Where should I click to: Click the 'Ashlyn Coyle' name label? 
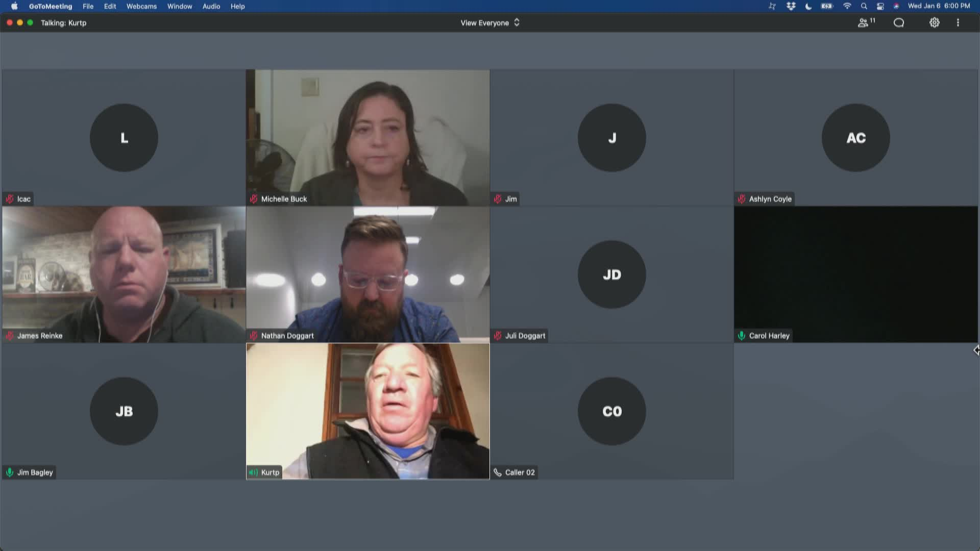tap(770, 199)
